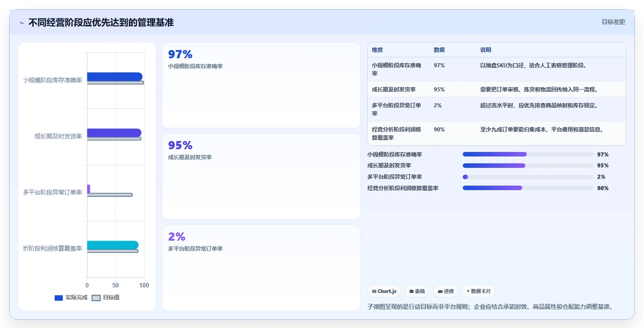The image size is (644, 328).
Task: Click the 97% value in the table
Action: (x=439, y=66)
